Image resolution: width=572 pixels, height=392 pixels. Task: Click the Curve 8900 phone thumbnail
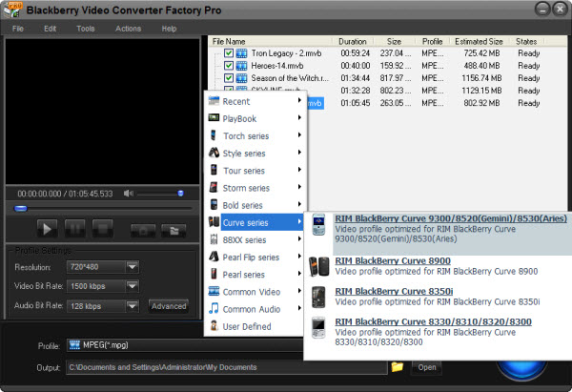click(x=318, y=266)
